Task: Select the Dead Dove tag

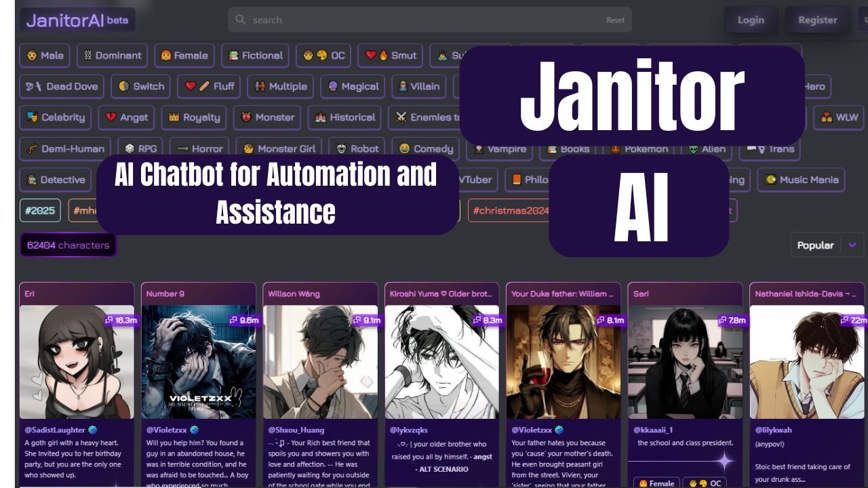Action: (62, 86)
